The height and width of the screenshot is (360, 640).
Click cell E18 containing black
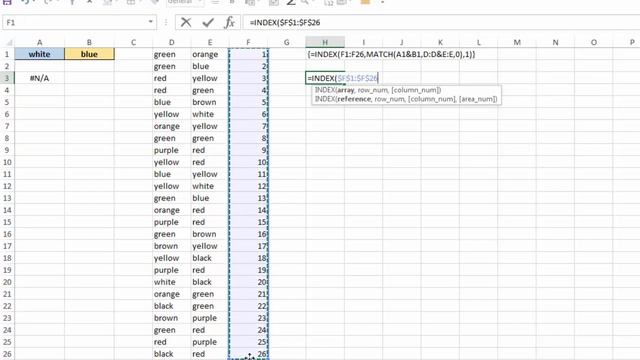coord(210,258)
